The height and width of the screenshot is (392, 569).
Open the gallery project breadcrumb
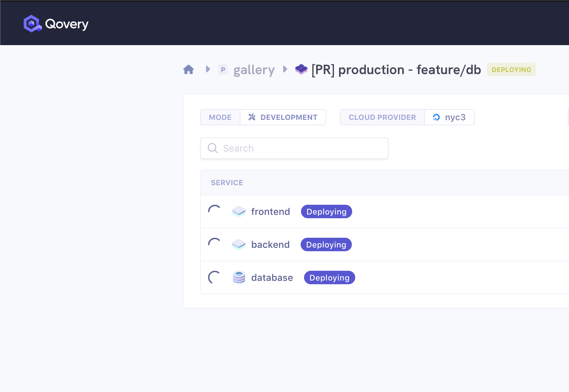(x=254, y=70)
